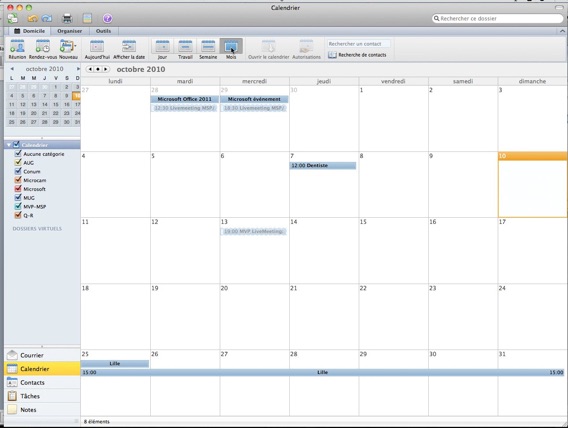The height and width of the screenshot is (428, 568).
Task: Create a new Réunion
Action: pos(17,50)
